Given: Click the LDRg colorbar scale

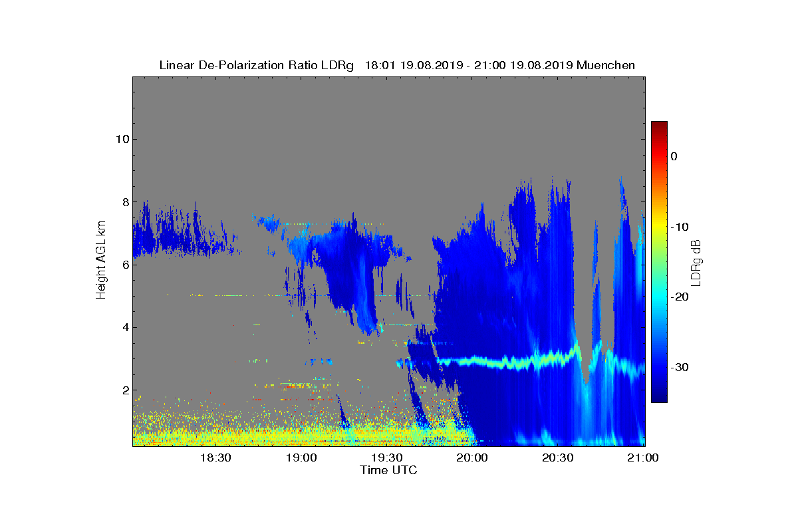Looking at the screenshot, I should pyautogui.click(x=659, y=262).
